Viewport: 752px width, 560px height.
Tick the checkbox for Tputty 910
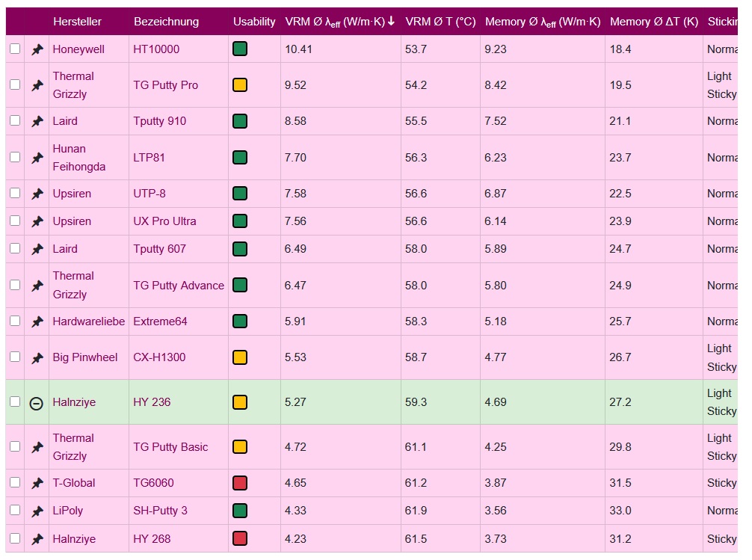click(x=15, y=120)
